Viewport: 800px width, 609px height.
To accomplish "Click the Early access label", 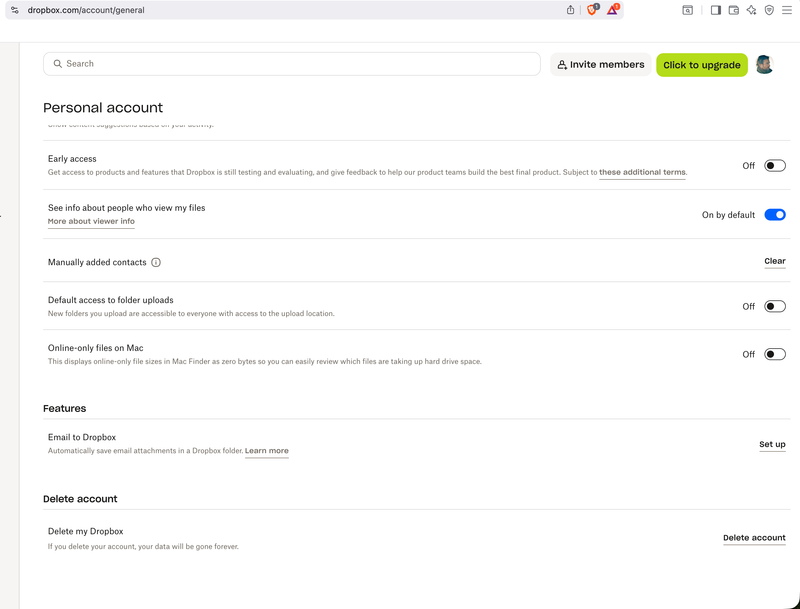I will (x=72, y=159).
